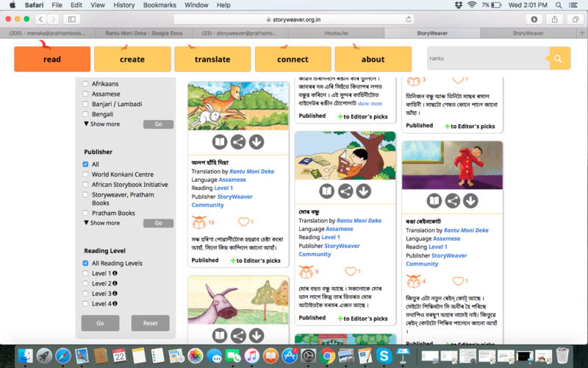Add boy reading story to Editor's picks
The width and height of the screenshot is (588, 368).
point(362,319)
